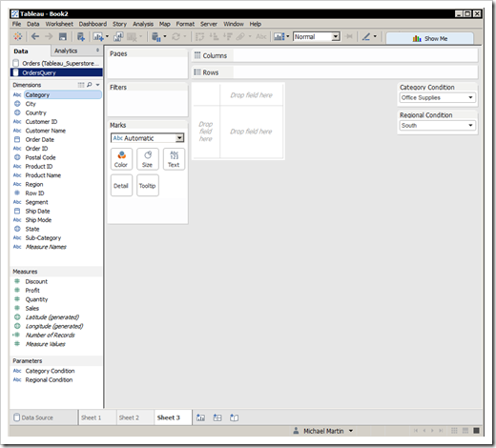Click the Sort Ascending toolbar icon

point(214,37)
